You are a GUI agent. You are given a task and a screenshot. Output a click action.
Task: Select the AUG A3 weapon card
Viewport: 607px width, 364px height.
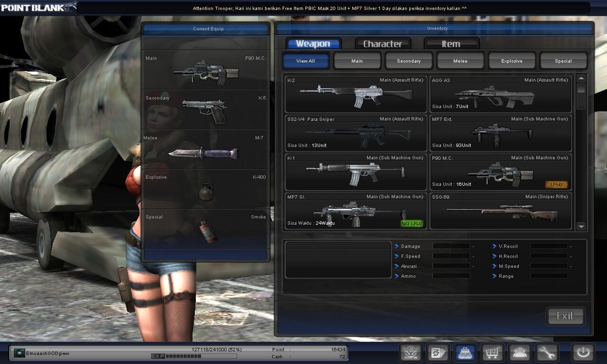(501, 94)
